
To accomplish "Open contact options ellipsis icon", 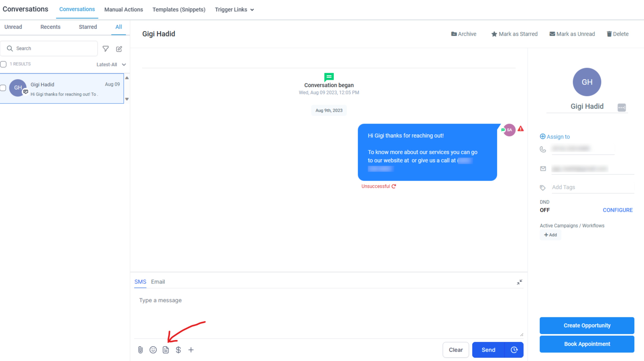I will [x=622, y=108].
